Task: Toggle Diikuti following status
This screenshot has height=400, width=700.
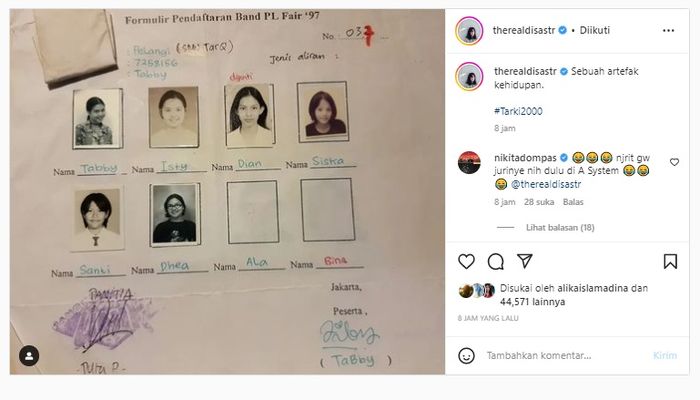Action: click(x=594, y=30)
